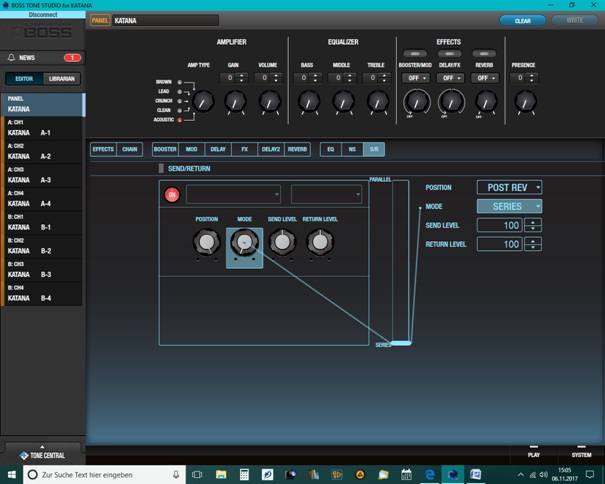
Task: Click the PRESENCE knob
Action: [x=525, y=102]
